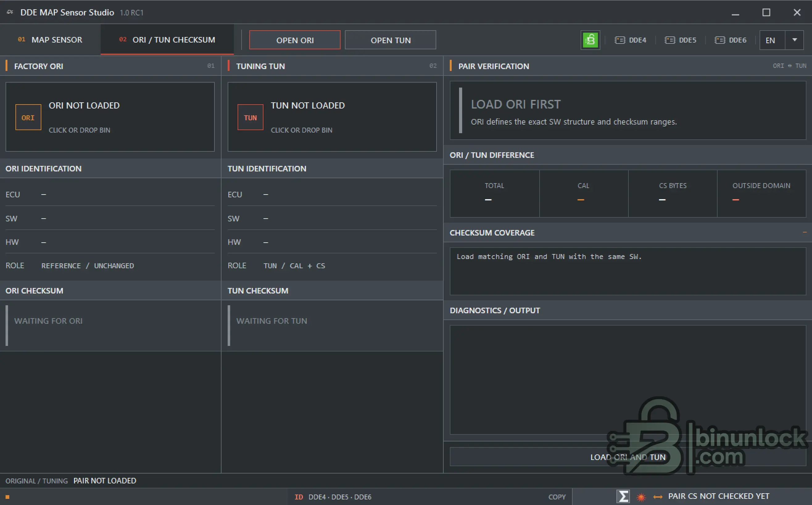
Task: Click the red TUN badge icon
Action: [x=250, y=117]
